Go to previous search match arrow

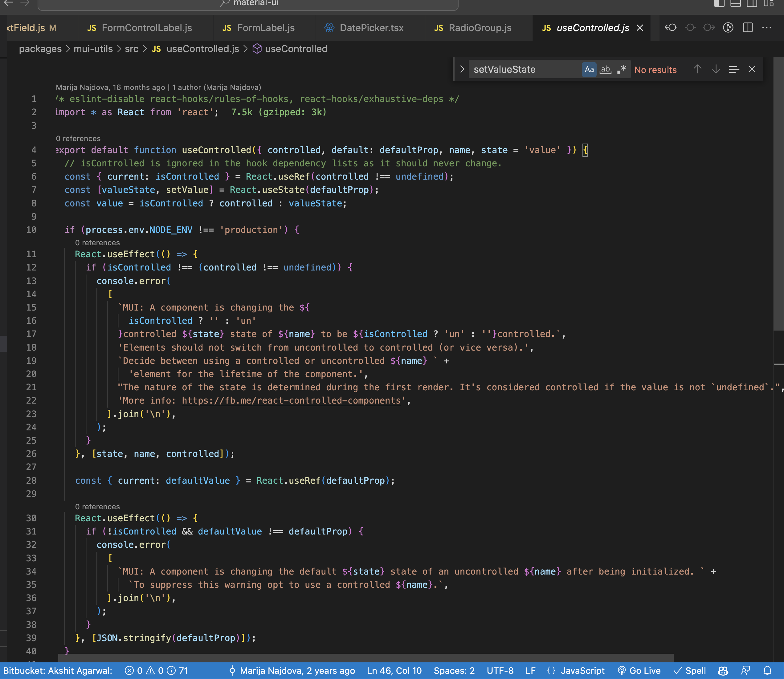point(697,69)
